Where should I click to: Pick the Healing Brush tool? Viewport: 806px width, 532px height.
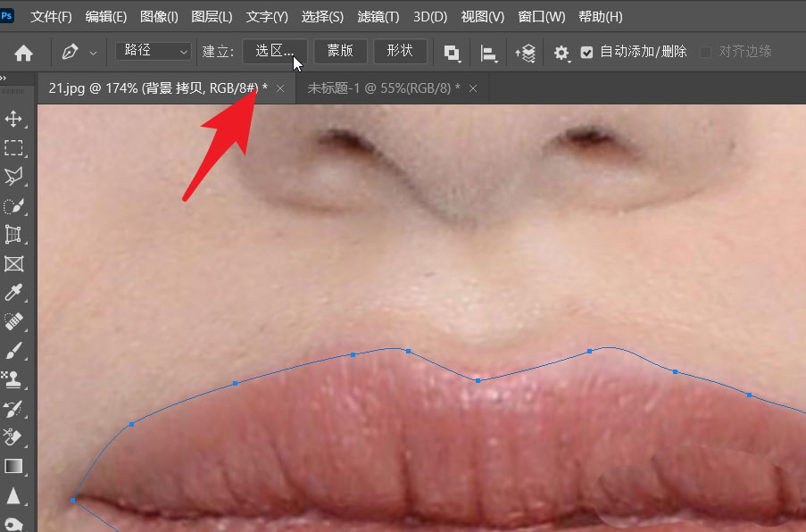pos(13,322)
